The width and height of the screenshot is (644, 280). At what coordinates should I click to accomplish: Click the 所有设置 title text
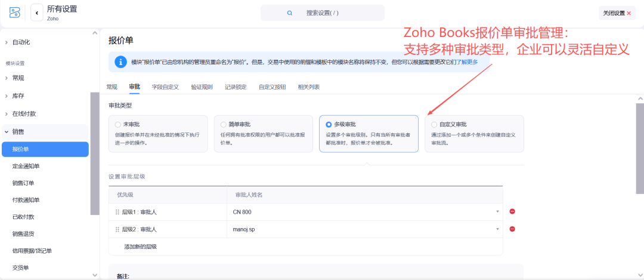pyautogui.click(x=62, y=9)
